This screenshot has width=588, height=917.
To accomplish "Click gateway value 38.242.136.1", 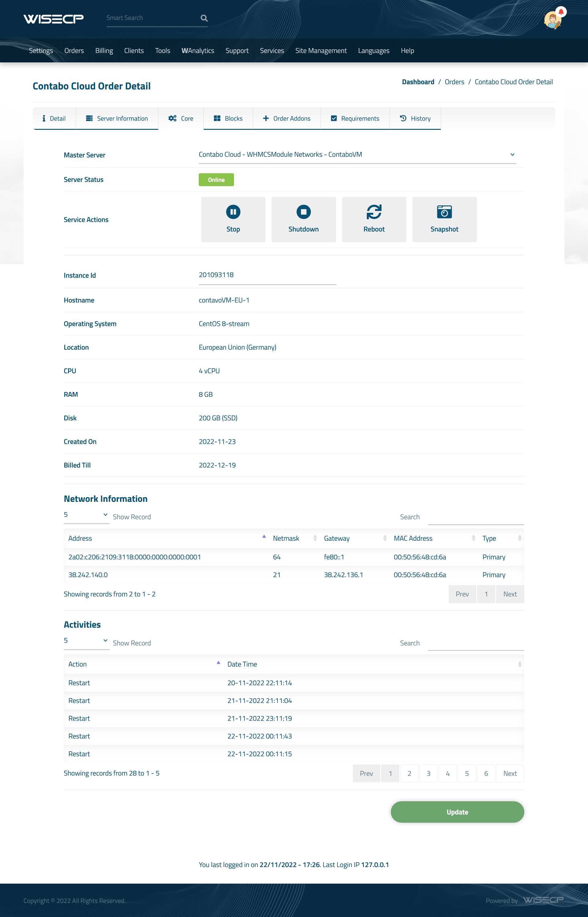I will tap(344, 575).
